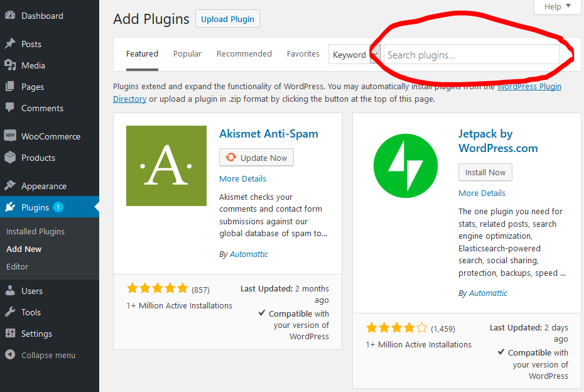Click the Products box icon
Viewport: 584px width, 392px height.
pos(10,157)
